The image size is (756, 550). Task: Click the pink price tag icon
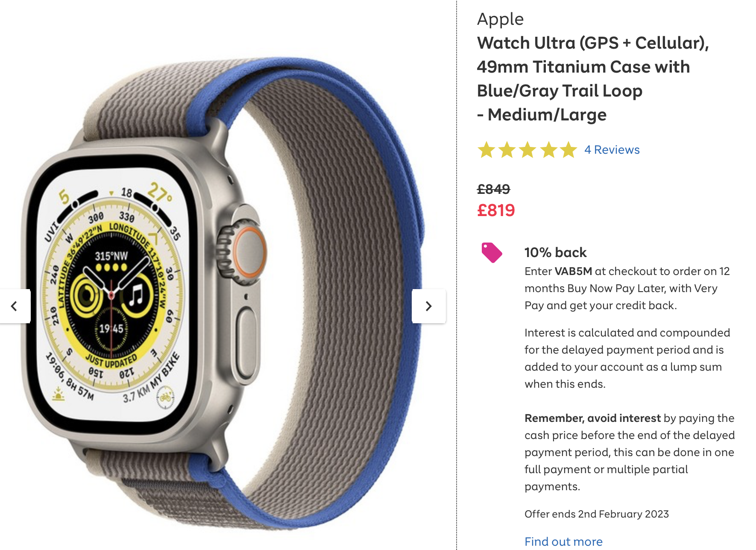coord(492,252)
